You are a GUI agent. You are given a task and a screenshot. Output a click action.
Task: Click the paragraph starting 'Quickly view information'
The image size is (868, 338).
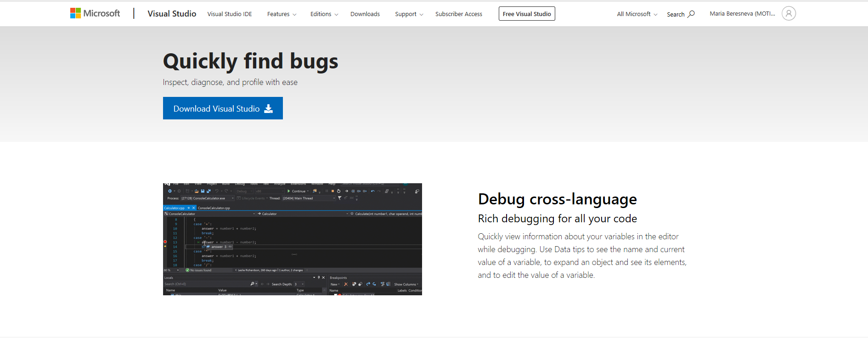[582, 256]
